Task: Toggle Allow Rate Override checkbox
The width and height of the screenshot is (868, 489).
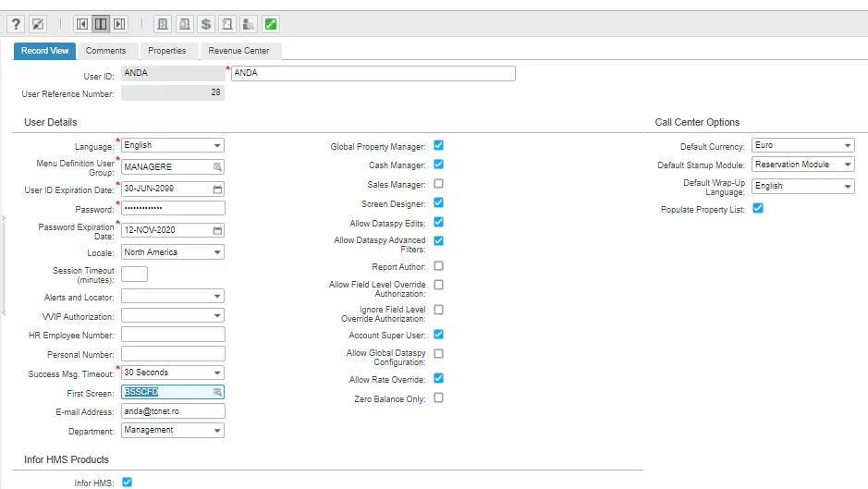Action: 438,378
